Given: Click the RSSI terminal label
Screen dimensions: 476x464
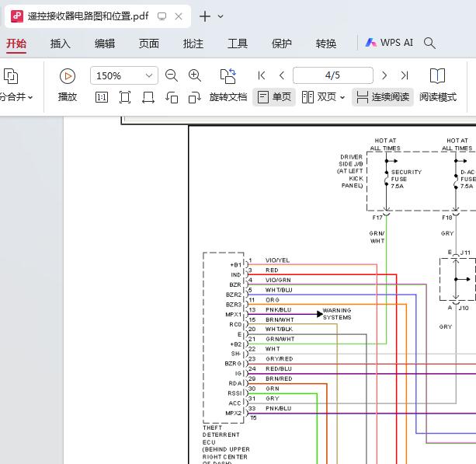Looking at the screenshot, I should [x=235, y=393].
